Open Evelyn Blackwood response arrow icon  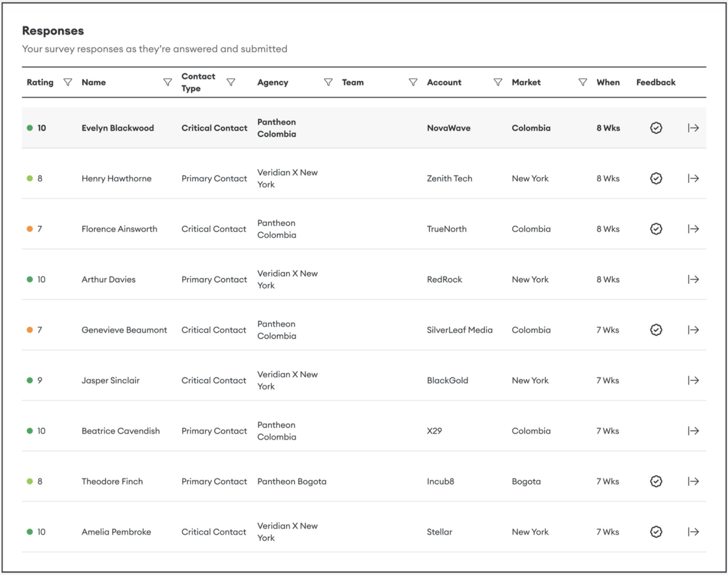coord(693,128)
